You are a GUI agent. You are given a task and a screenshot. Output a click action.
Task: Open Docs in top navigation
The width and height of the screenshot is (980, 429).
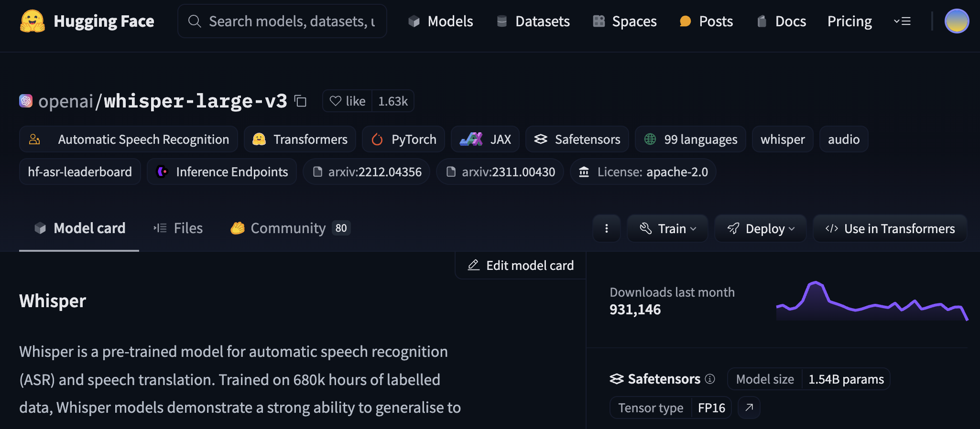pyautogui.click(x=782, y=21)
